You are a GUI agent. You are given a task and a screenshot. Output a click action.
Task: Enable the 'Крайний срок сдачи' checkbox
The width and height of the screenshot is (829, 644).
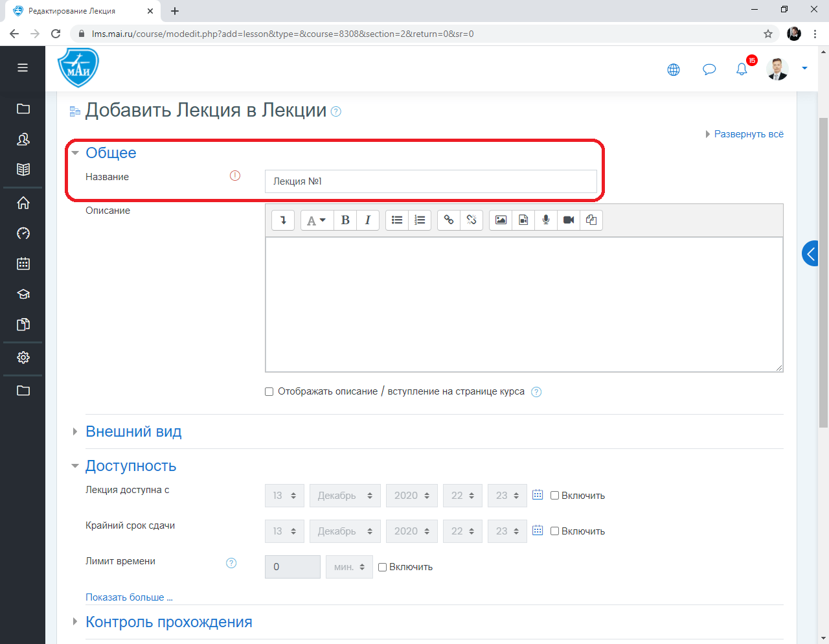554,531
